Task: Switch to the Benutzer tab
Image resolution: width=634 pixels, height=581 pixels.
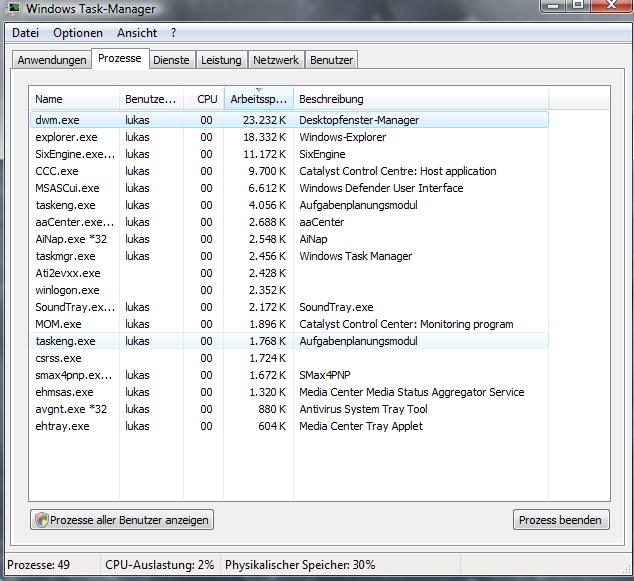Action: point(332,60)
